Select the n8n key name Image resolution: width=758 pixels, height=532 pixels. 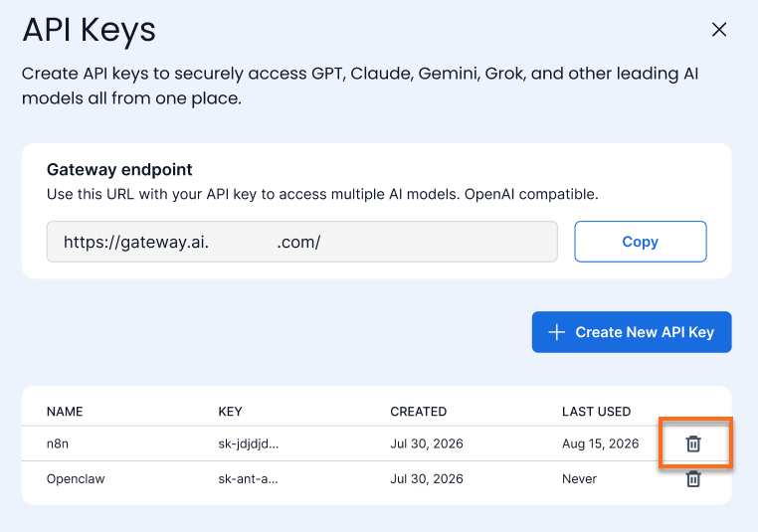click(58, 443)
